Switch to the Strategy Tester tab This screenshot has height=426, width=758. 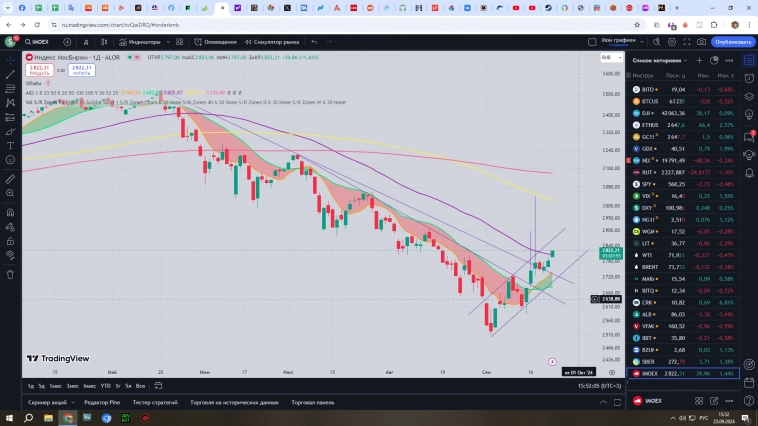[153, 402]
